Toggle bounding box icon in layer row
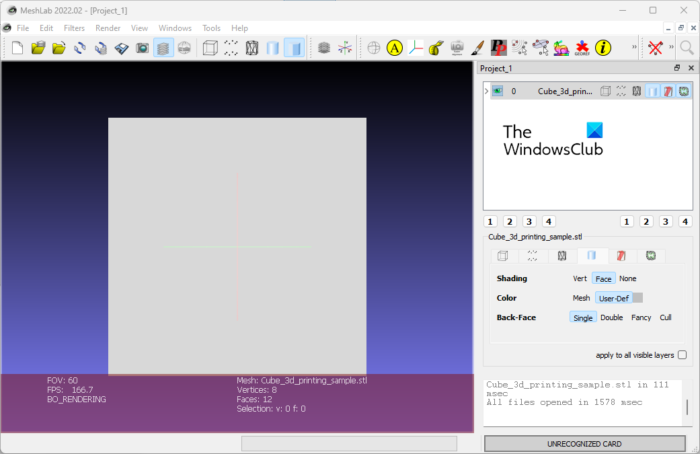Image resolution: width=700 pixels, height=454 pixels. coord(605,91)
